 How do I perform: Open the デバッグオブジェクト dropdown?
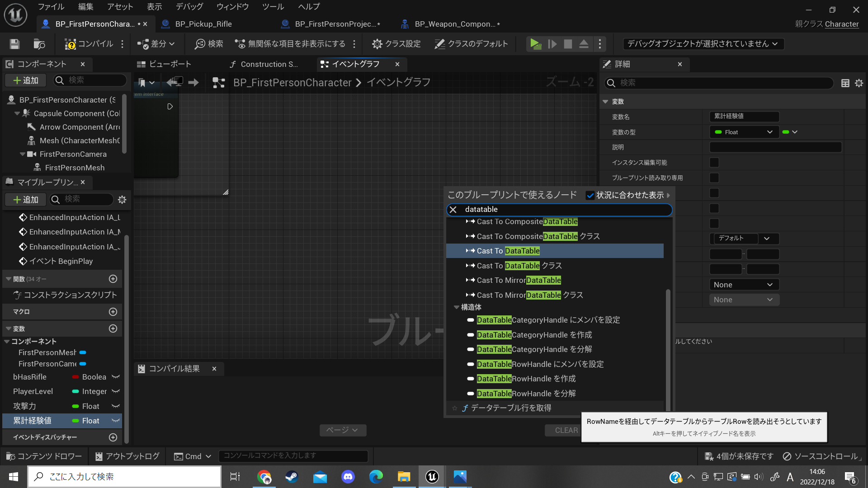(x=703, y=44)
